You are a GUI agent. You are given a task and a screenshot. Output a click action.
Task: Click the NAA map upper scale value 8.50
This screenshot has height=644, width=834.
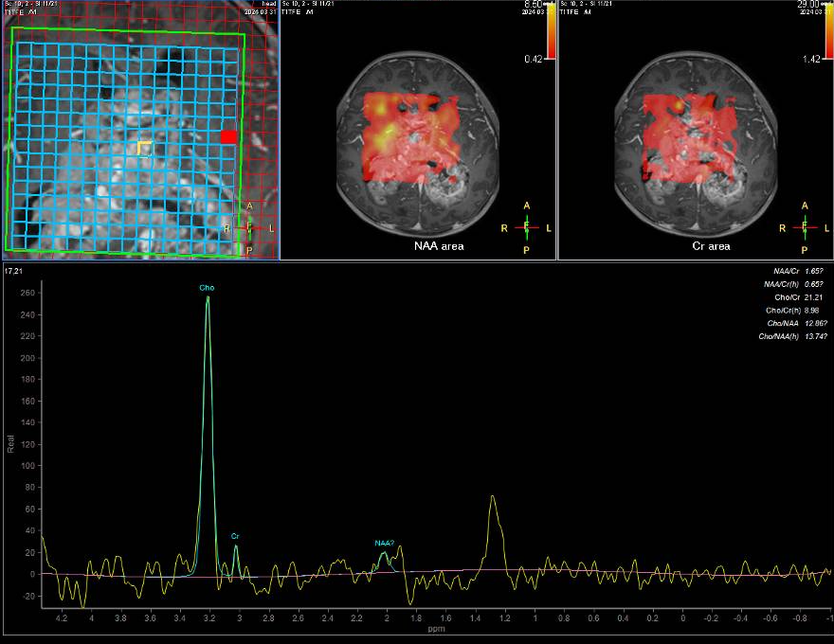(533, 4)
